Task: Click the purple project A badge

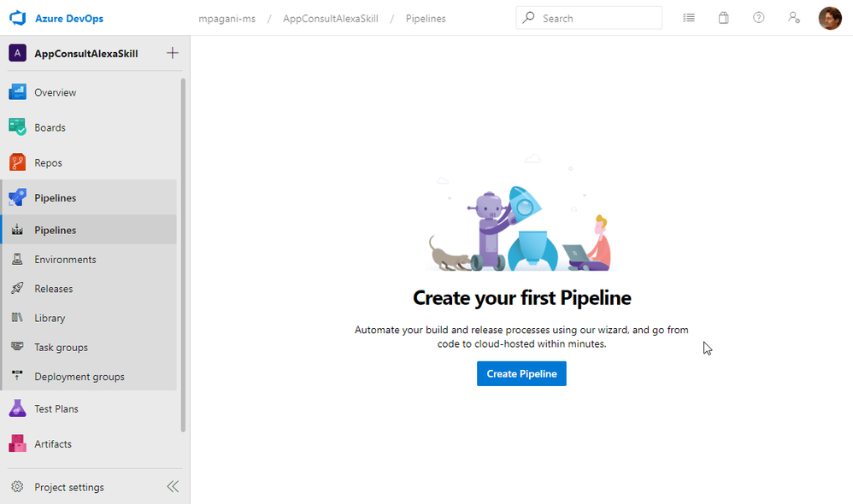Action: (x=17, y=53)
